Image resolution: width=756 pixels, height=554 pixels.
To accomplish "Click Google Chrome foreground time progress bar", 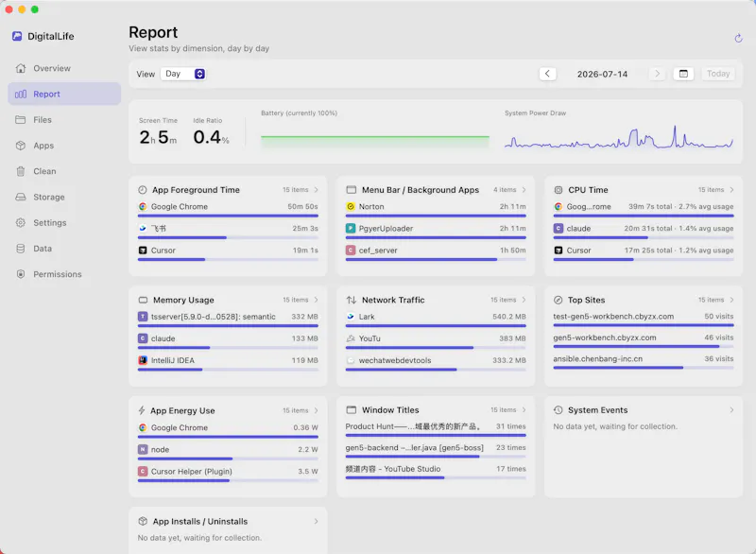I will tap(228, 216).
